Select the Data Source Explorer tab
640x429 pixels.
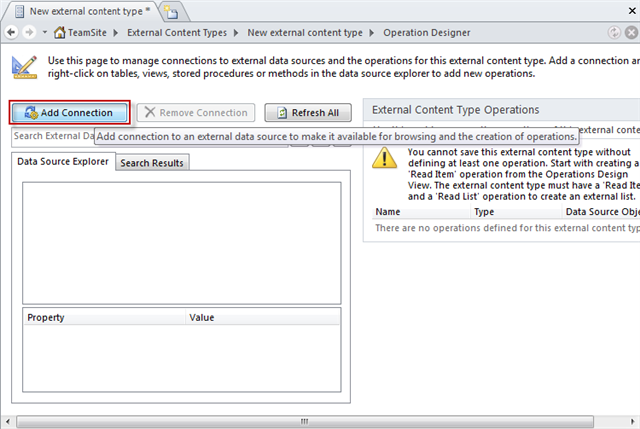point(63,161)
